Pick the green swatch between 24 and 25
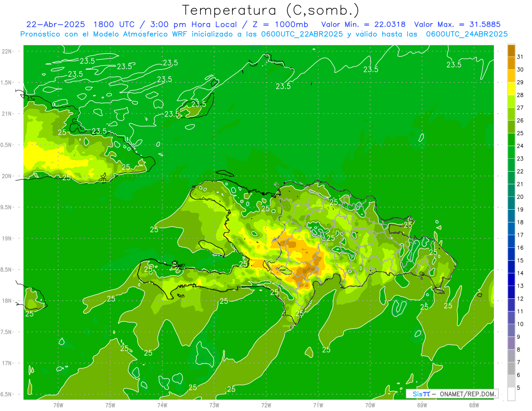The image size is (532, 411). pos(511,140)
